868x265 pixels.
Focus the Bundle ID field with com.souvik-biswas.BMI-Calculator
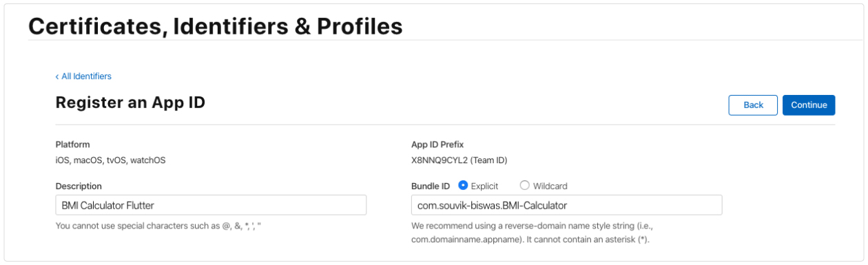click(566, 205)
